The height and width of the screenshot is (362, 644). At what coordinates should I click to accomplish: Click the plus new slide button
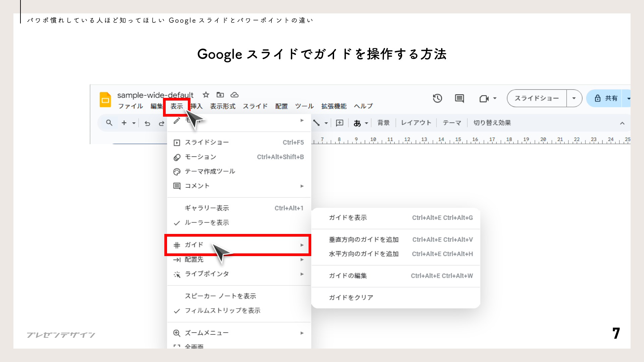tap(124, 123)
